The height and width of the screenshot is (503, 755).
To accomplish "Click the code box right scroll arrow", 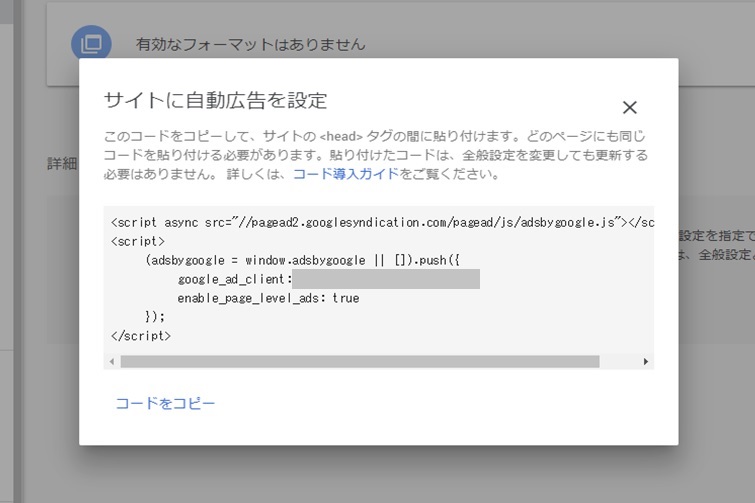I will click(646, 361).
